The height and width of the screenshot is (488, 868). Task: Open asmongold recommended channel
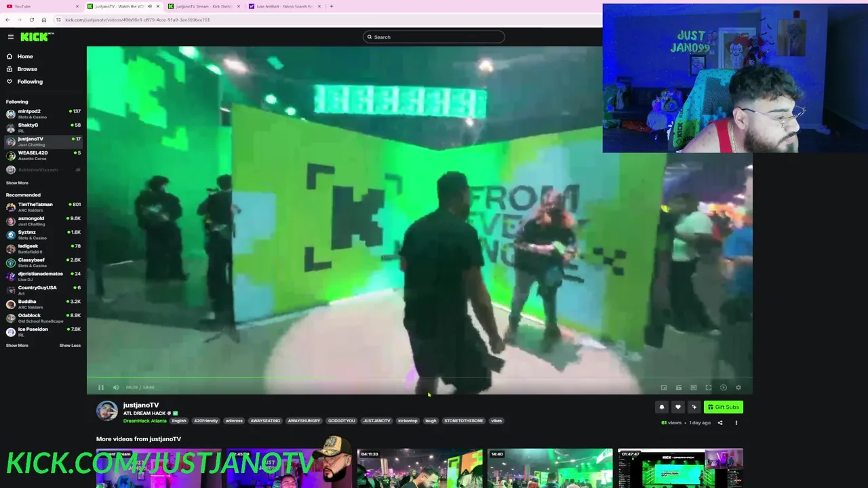[43, 221]
